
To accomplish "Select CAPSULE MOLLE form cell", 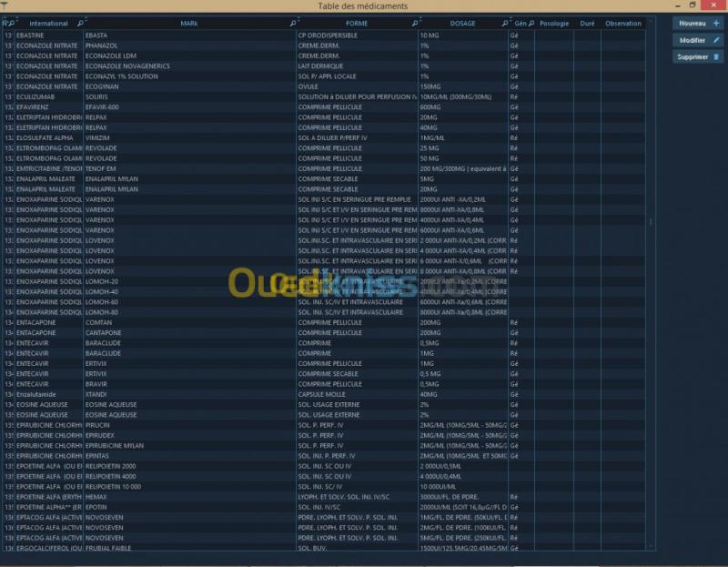I will 357,394.
